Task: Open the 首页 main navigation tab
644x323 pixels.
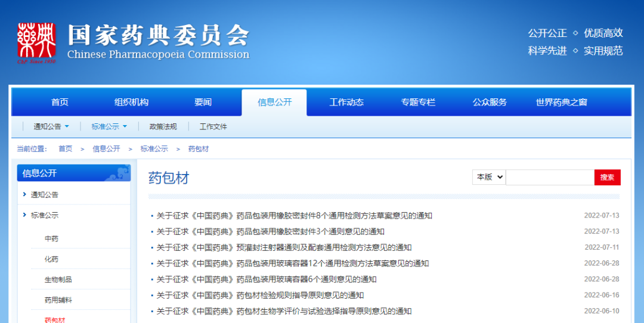Action: pos(60,102)
